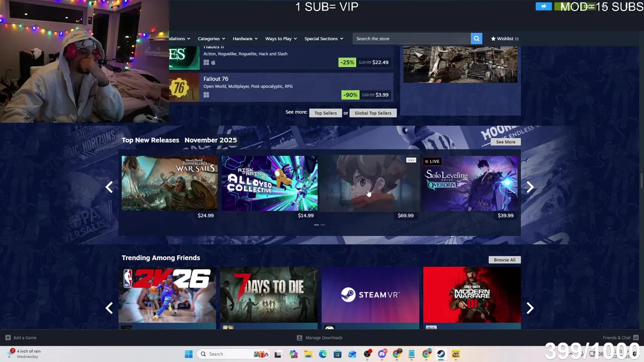Screen dimensions: 644x362
Task: Open the SteamVR thumbnail
Action: (x=370, y=295)
